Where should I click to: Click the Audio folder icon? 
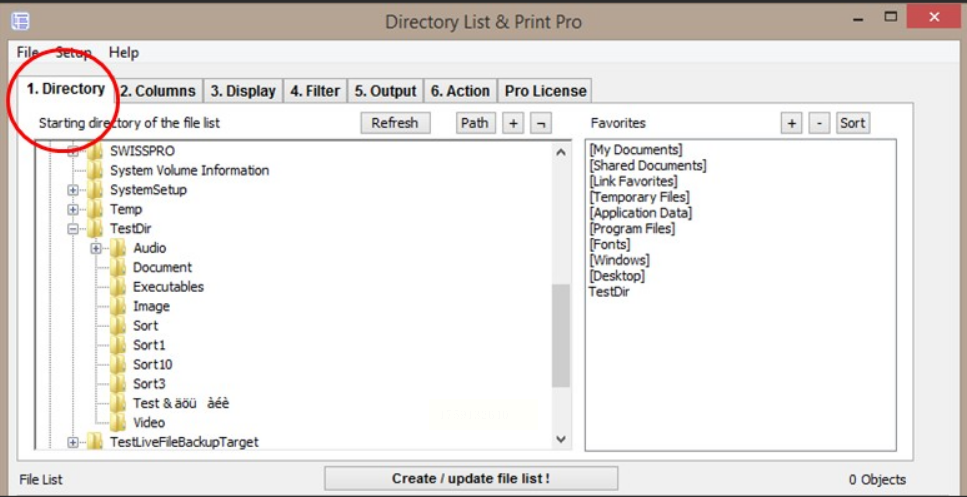118,248
